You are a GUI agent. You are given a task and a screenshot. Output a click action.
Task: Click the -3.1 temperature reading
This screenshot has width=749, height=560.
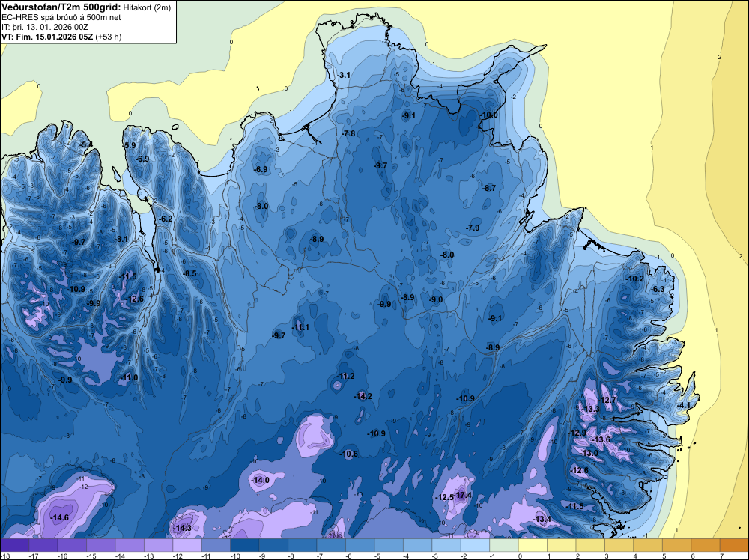tap(344, 75)
